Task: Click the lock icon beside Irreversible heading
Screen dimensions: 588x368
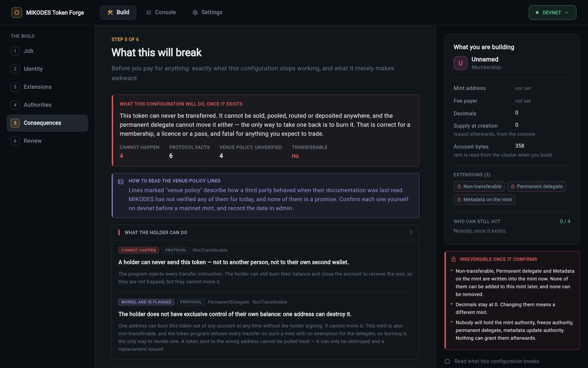Action: click(453, 259)
